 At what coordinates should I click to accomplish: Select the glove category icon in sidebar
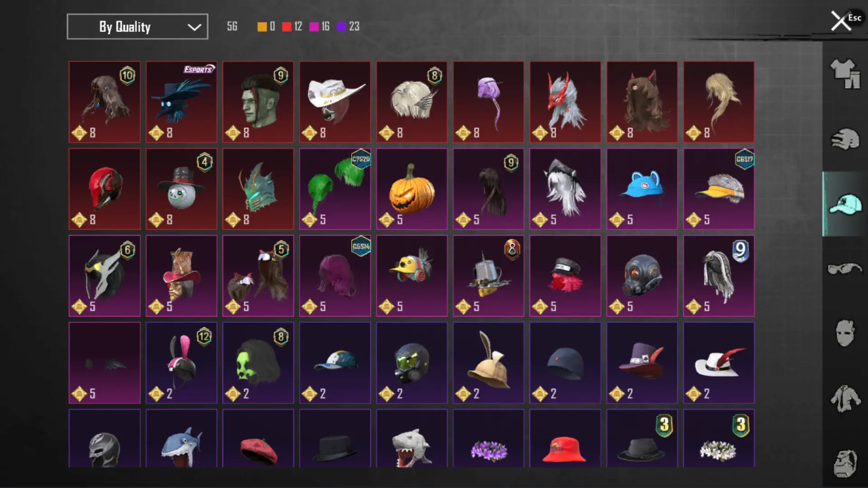tap(844, 139)
